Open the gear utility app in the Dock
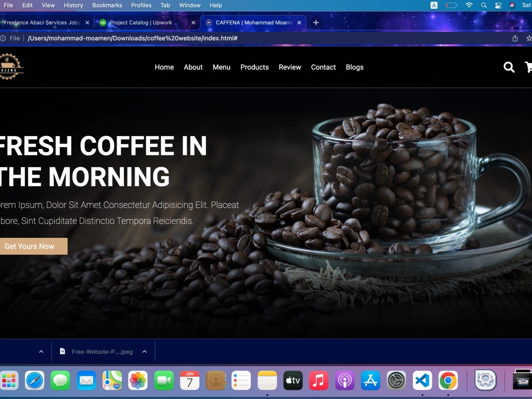532x399 pixels. pos(485,380)
